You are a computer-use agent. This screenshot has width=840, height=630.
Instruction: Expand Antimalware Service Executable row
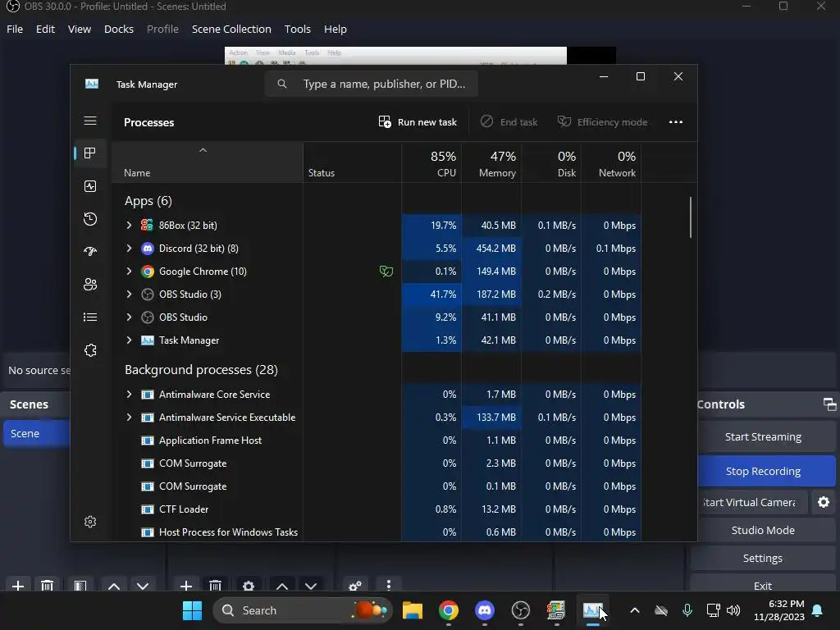tap(129, 418)
